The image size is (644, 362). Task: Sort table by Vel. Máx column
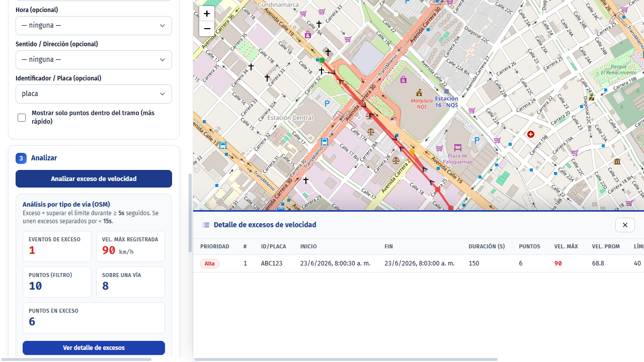coord(566,246)
